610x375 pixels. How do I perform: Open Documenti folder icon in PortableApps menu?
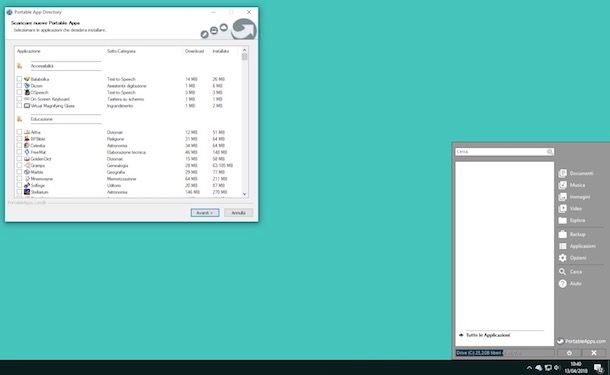click(x=563, y=173)
